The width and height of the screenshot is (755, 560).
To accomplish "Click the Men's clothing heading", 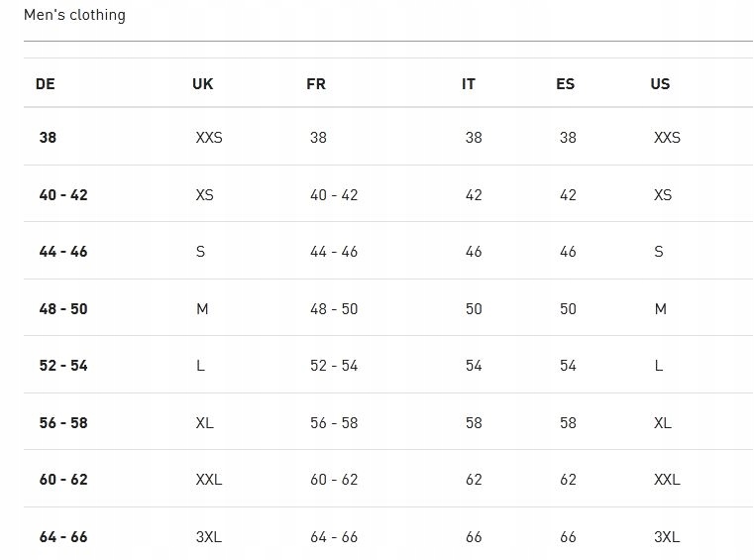I will (74, 15).
